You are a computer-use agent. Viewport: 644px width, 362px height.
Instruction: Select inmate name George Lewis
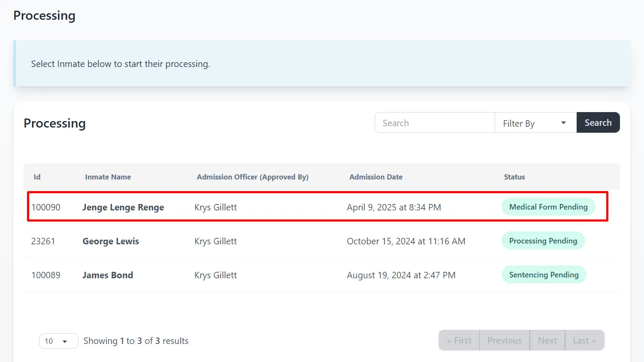[111, 241]
